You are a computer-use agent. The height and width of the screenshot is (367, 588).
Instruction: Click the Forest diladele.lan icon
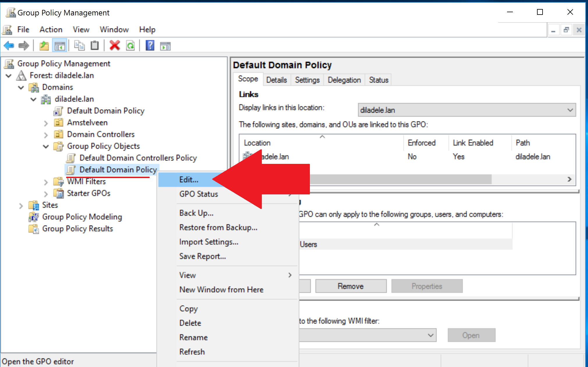(x=21, y=76)
